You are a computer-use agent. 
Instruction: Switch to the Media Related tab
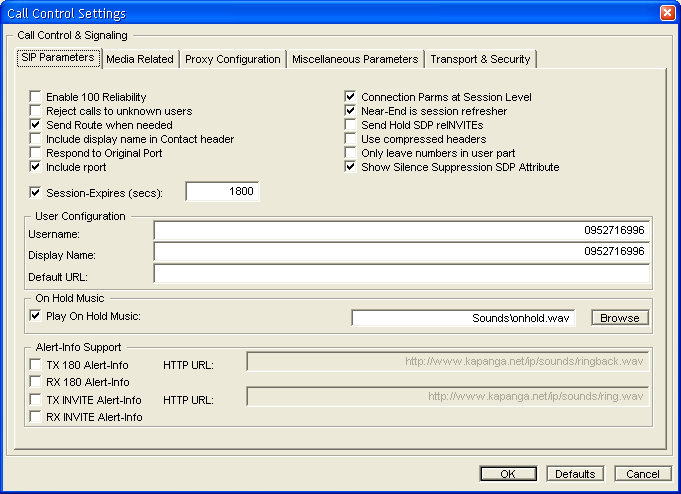pyautogui.click(x=140, y=59)
